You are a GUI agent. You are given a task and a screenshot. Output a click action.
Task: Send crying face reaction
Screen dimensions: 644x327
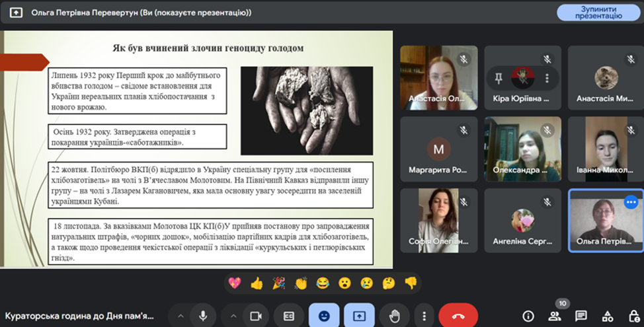pos(367,283)
